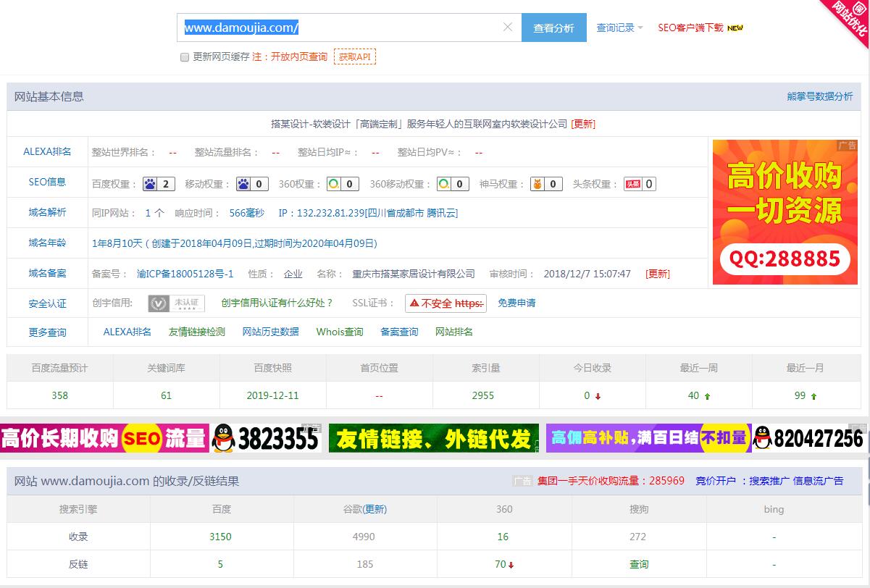Click the 更新 link beside 谷歌
The image size is (870, 588).
(x=375, y=509)
